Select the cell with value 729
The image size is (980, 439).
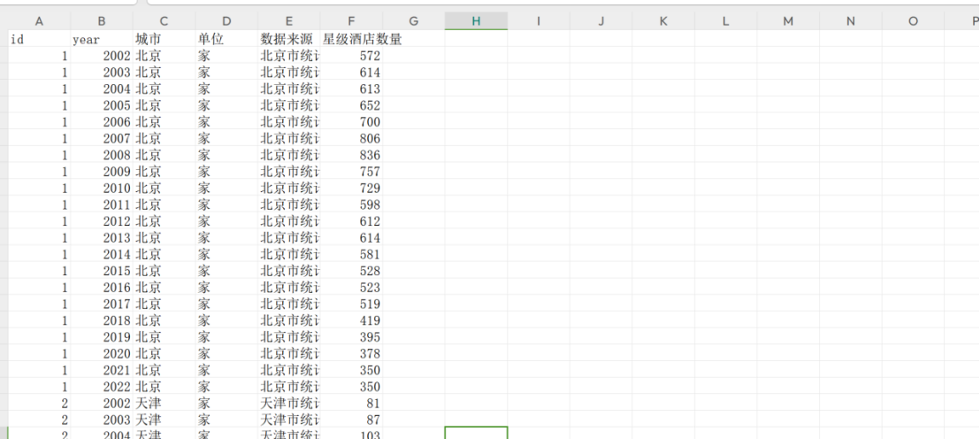351,189
